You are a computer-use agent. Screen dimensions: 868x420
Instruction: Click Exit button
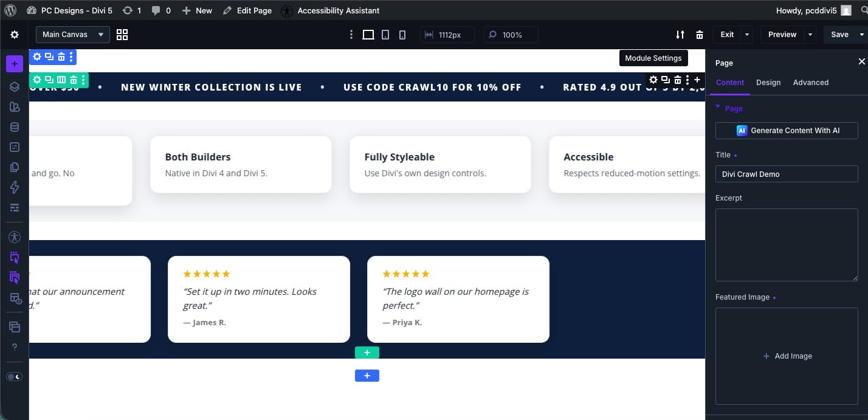click(727, 35)
